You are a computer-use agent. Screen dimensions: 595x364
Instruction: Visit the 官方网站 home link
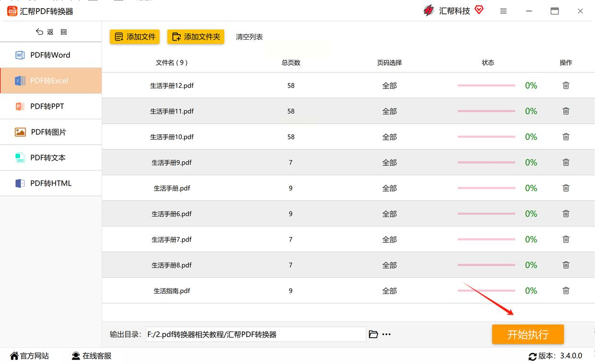30,356
